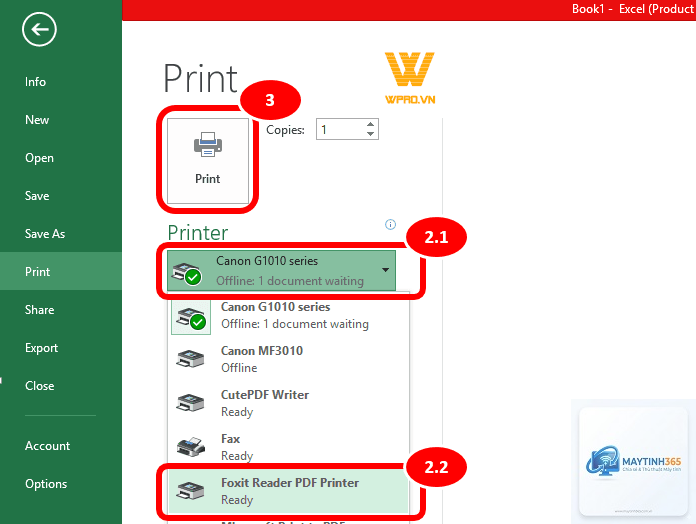The height and width of the screenshot is (524, 696).
Task: Go back using the circled arrow button
Action: click(x=39, y=30)
